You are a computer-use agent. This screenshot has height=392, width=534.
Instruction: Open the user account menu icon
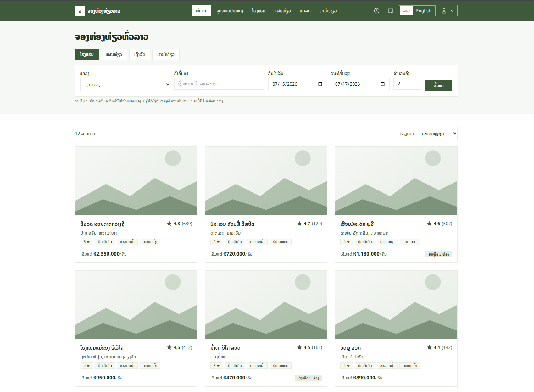coord(444,11)
